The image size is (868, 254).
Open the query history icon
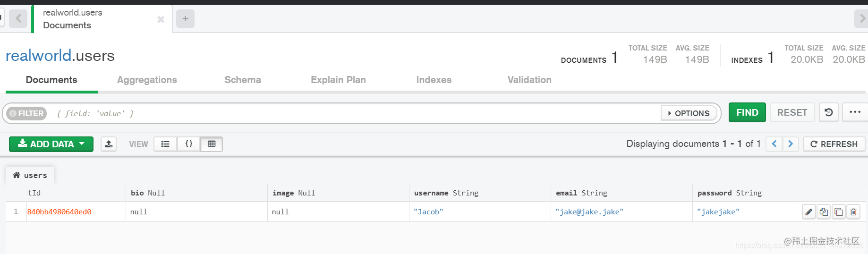(829, 112)
